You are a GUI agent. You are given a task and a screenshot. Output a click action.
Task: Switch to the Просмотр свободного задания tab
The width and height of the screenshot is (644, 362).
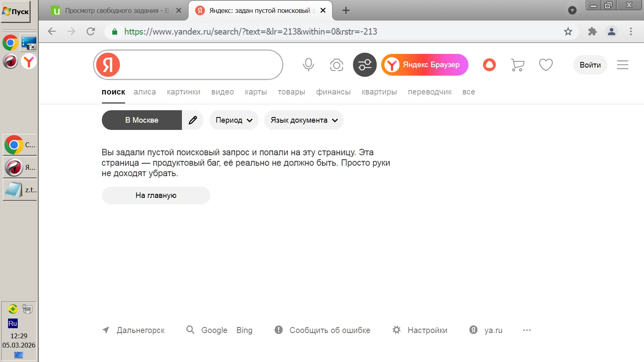tap(117, 11)
